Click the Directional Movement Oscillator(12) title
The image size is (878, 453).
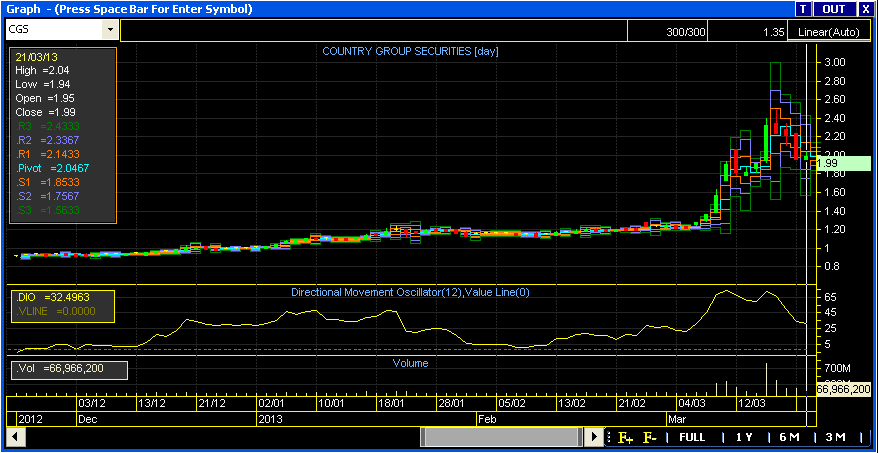[410, 292]
